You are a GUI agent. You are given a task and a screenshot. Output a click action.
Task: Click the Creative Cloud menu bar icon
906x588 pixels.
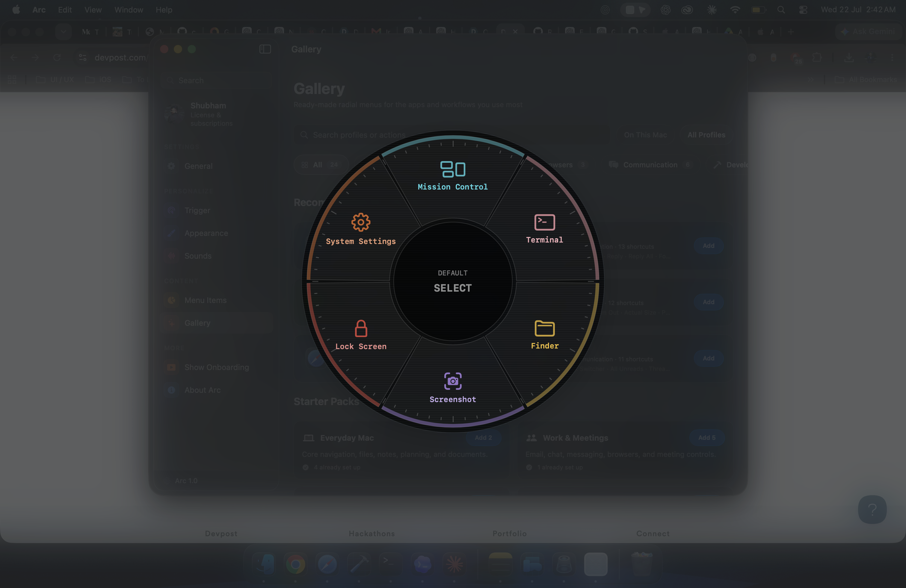(687, 10)
